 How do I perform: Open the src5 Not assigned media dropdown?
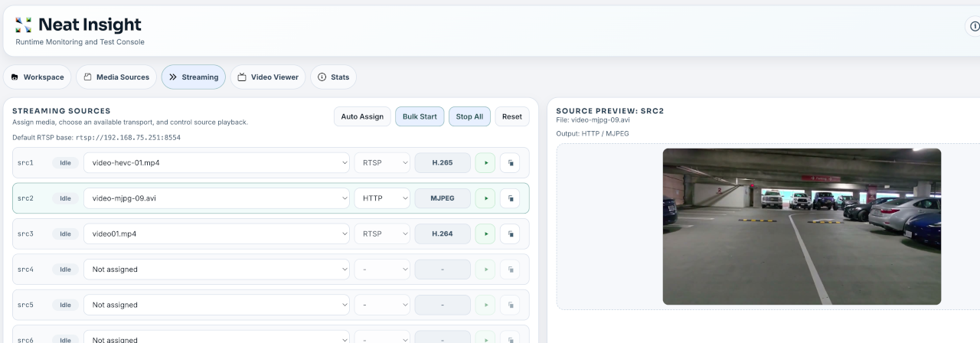[x=217, y=305]
